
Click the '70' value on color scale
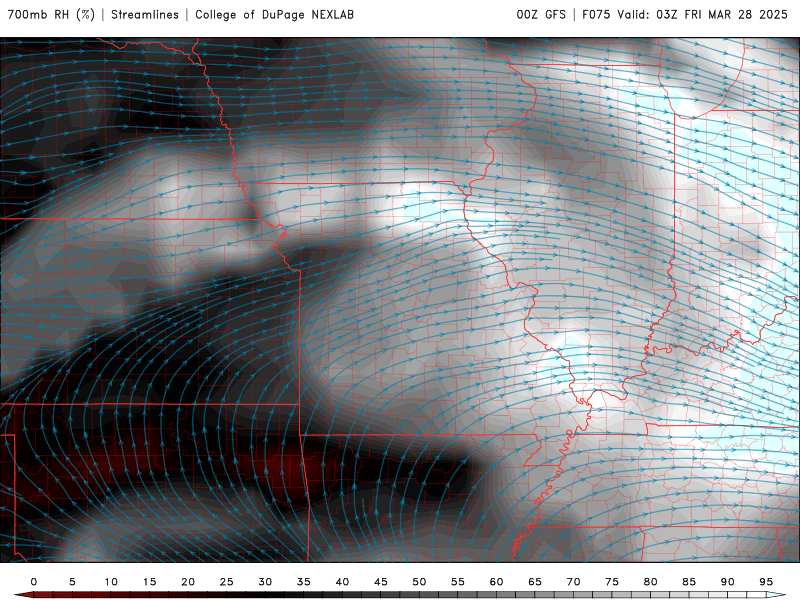573,582
